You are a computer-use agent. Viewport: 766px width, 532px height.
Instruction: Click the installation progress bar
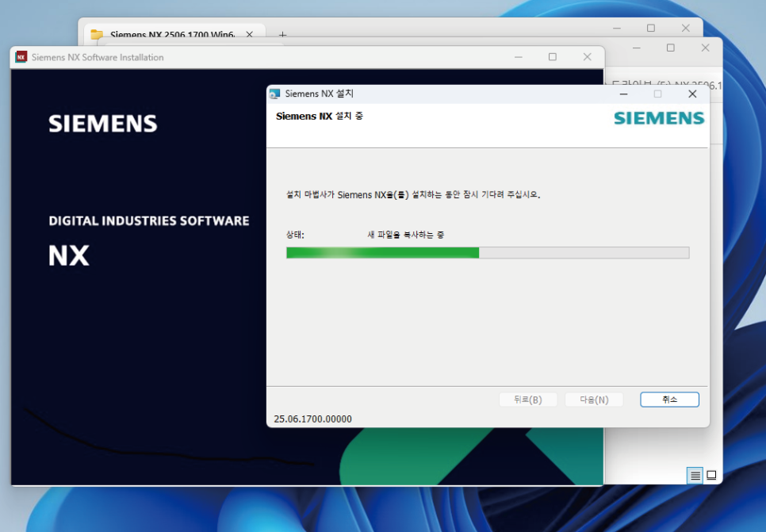click(x=488, y=253)
